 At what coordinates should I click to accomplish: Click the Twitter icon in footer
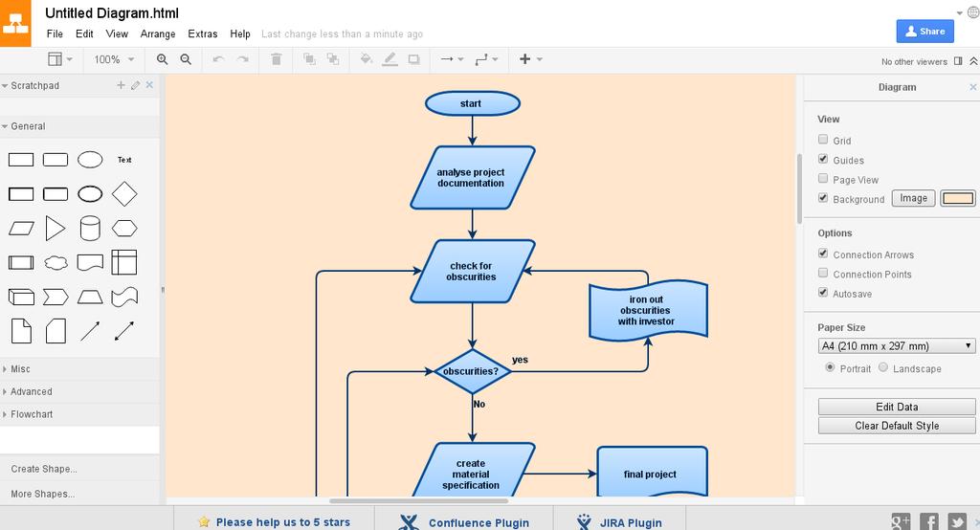pyautogui.click(x=957, y=521)
